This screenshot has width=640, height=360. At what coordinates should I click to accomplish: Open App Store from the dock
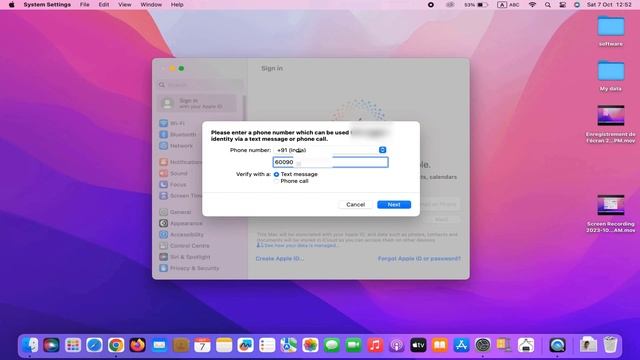click(461, 345)
